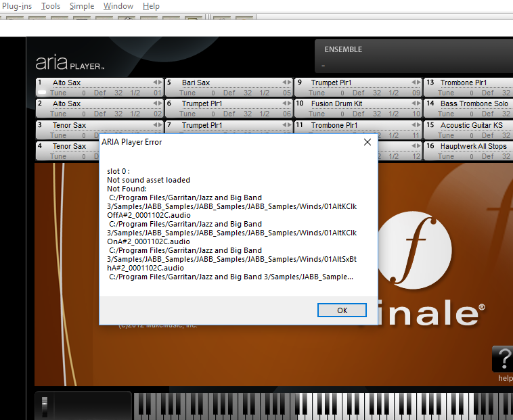Open the Window menu
513x420 pixels.
(x=118, y=6)
